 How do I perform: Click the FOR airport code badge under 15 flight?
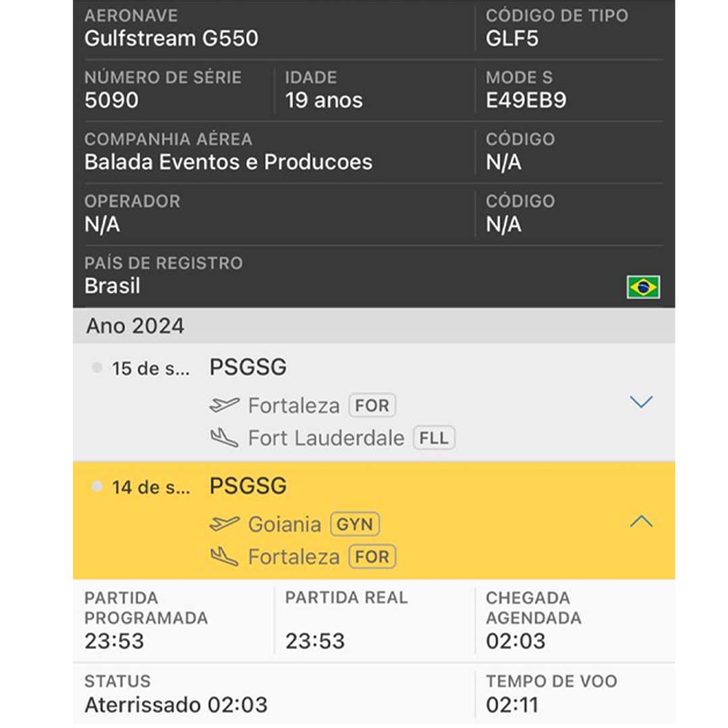click(x=372, y=406)
